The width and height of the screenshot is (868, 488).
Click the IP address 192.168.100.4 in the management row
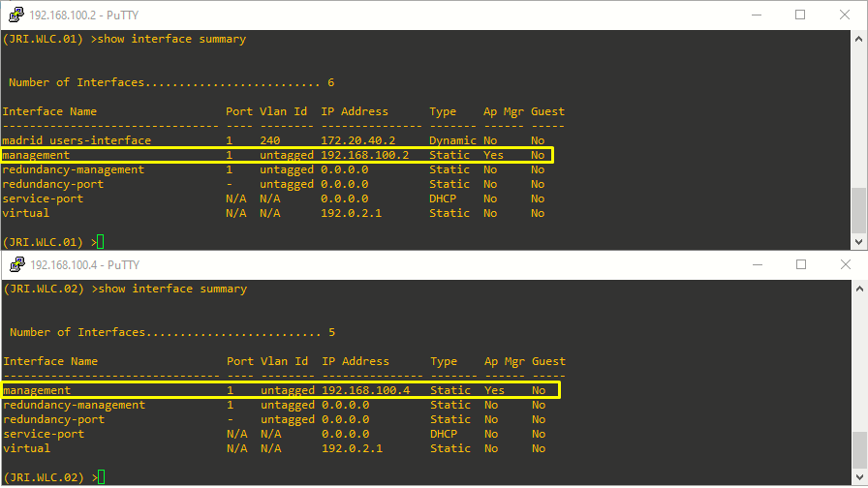tap(366, 390)
